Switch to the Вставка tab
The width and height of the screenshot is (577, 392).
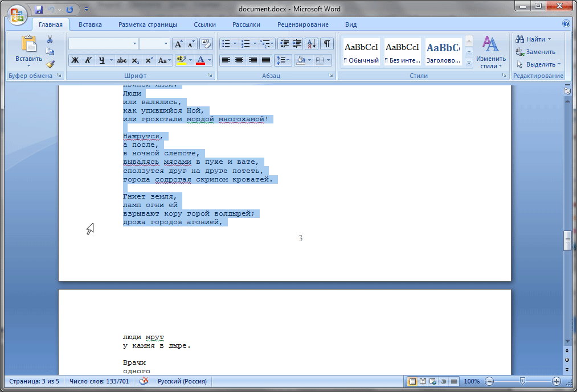point(90,24)
